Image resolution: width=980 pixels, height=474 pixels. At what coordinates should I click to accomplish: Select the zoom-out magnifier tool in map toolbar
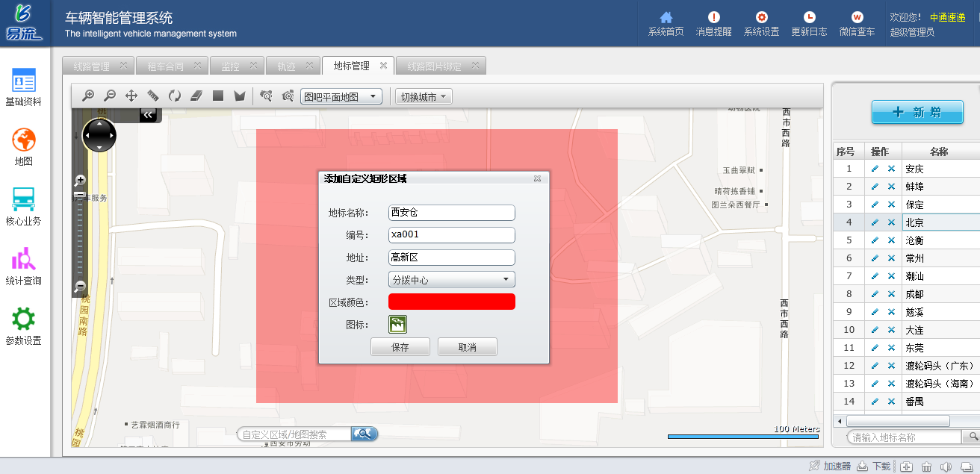pos(110,96)
